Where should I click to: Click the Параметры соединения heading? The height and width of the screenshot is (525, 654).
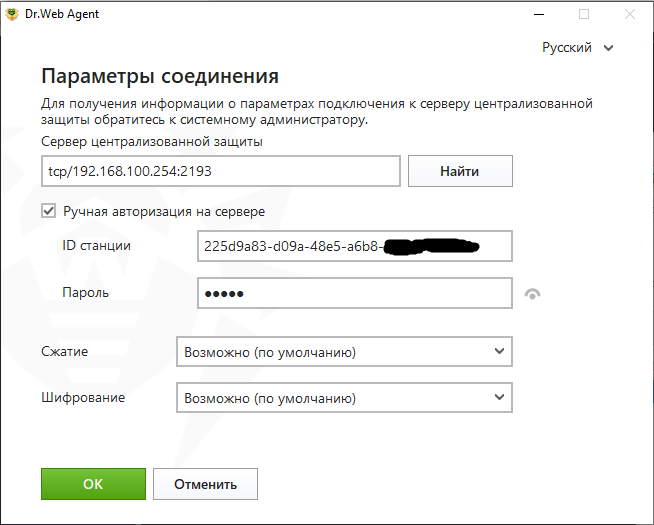[x=160, y=76]
